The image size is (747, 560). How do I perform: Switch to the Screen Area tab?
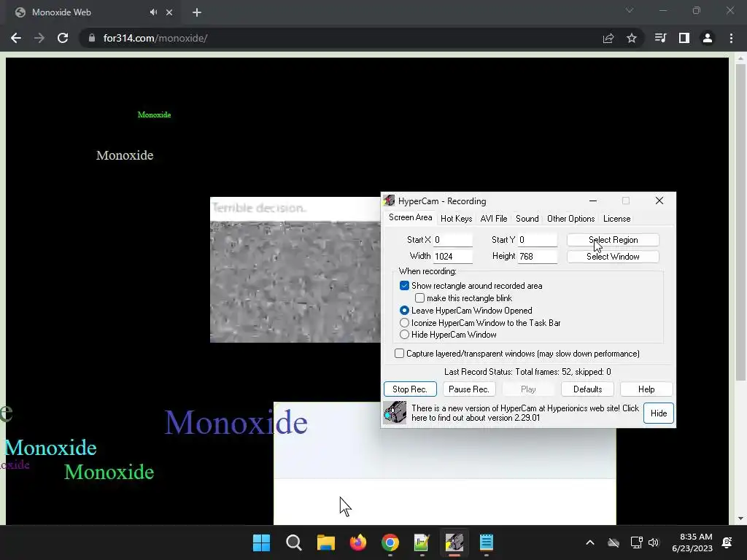(x=410, y=217)
